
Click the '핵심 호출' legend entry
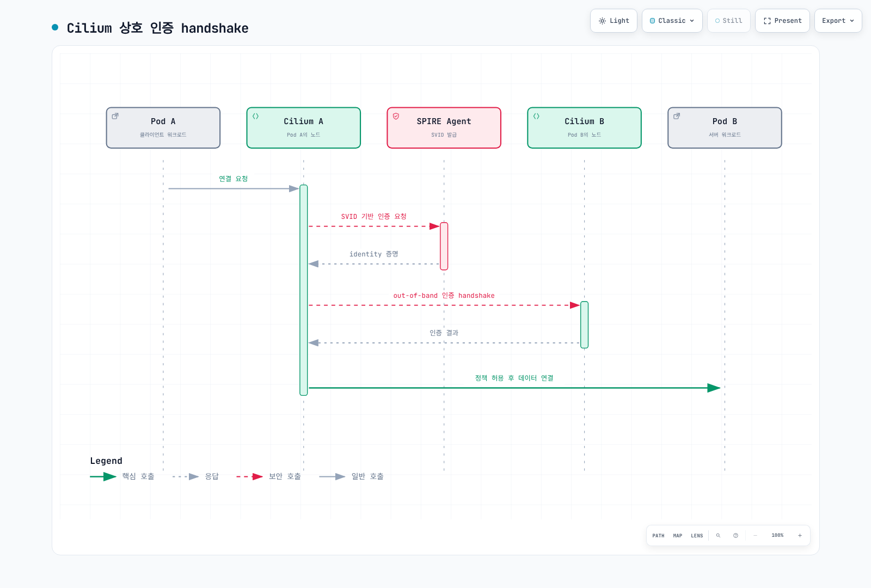(122, 476)
